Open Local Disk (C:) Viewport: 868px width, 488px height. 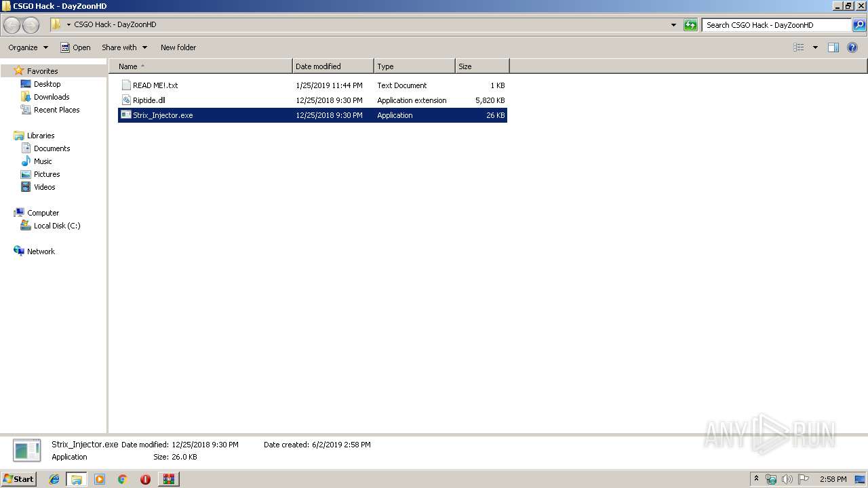(x=57, y=226)
